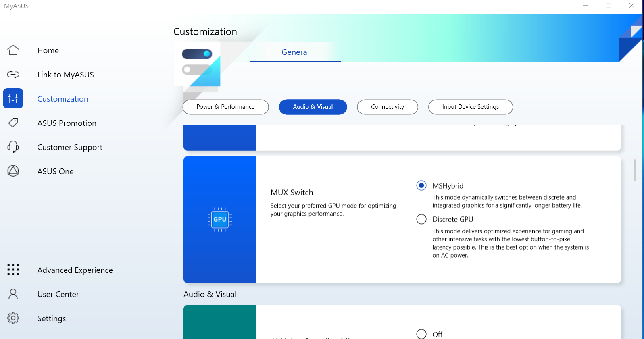Open the Home page
This screenshot has width=644, height=339.
click(x=48, y=50)
